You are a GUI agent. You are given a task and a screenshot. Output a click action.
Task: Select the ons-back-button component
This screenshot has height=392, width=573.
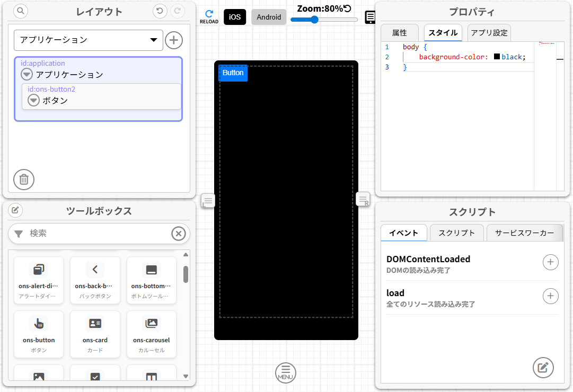click(95, 280)
